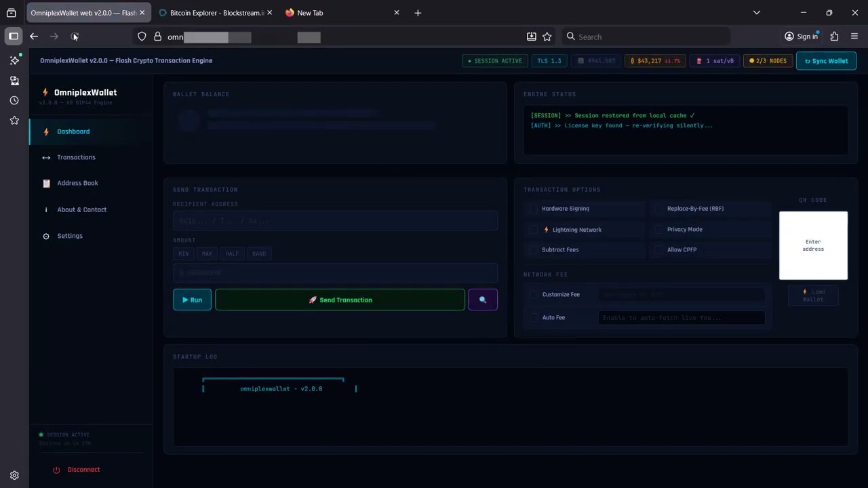
Task: Switch to Bitcoin Explorer tab
Action: [216, 13]
